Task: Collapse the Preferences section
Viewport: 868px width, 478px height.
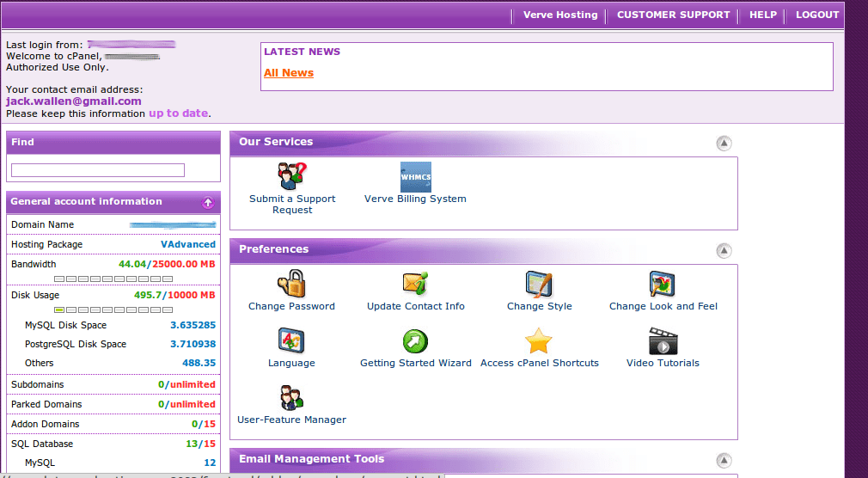Action: tap(724, 251)
